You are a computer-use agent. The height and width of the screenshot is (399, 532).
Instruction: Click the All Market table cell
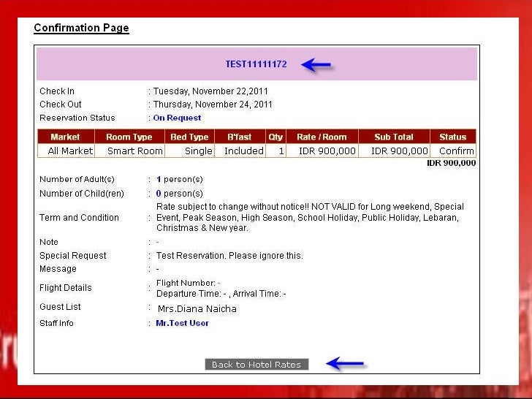point(66,151)
